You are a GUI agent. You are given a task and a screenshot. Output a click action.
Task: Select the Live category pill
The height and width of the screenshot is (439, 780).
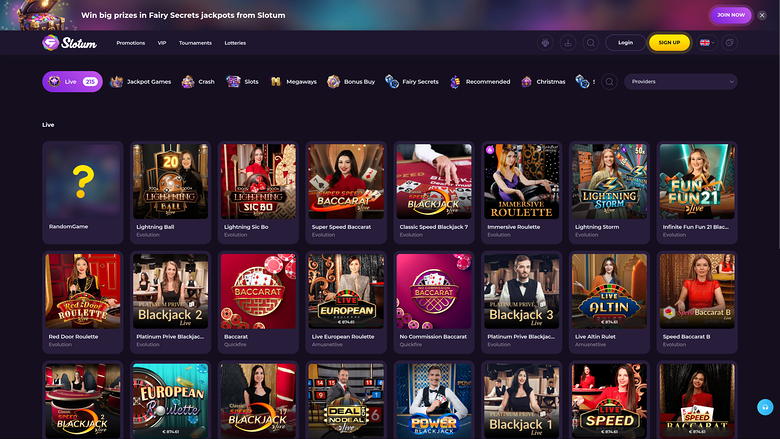click(x=72, y=82)
